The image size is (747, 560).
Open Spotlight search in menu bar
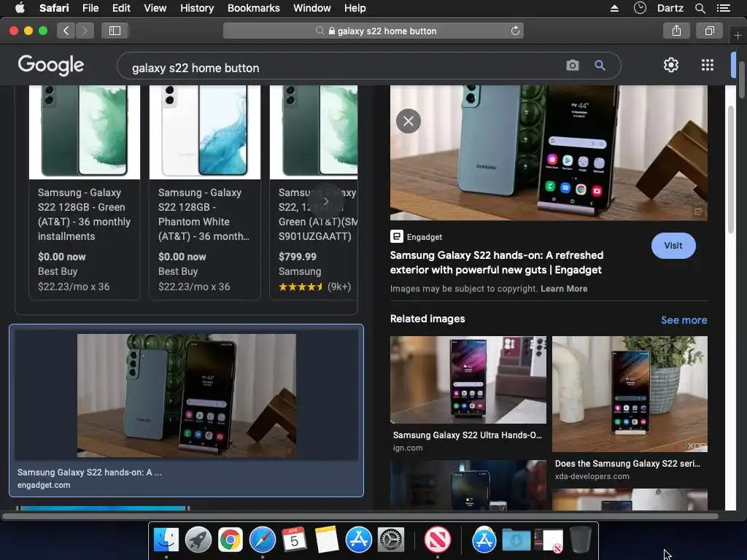tap(700, 8)
